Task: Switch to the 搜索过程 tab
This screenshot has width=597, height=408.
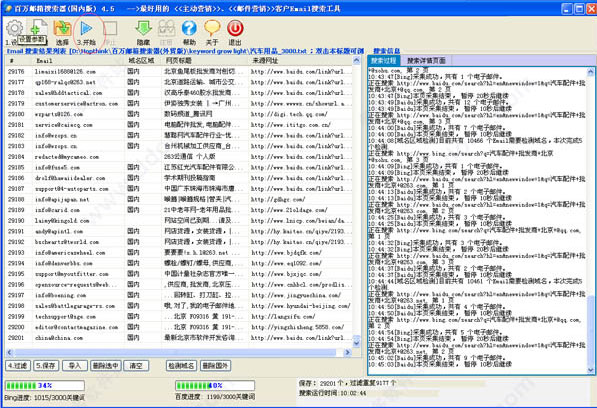Action: (383, 61)
